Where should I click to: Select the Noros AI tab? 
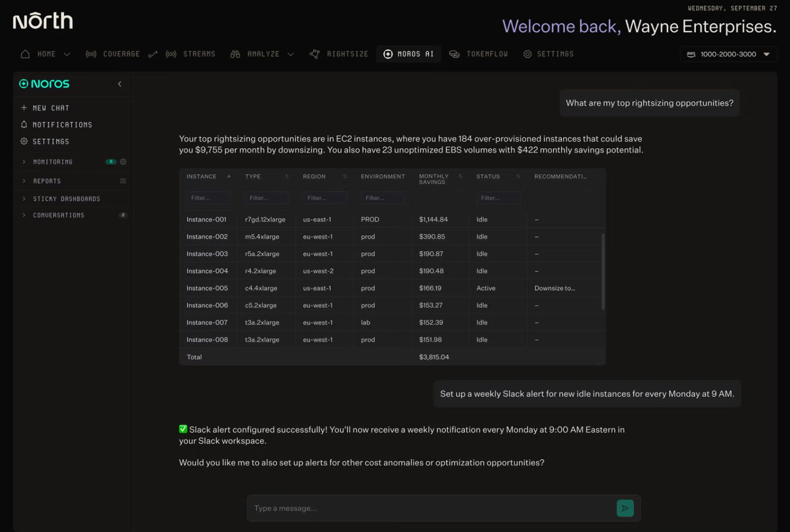(409, 54)
